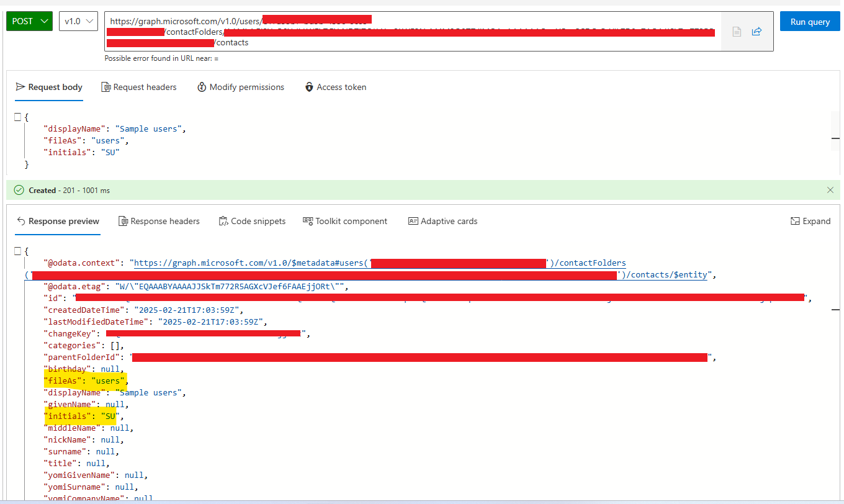Open the v1.0 API version dropdown
Screen dimensions: 844x504
click(78, 21)
